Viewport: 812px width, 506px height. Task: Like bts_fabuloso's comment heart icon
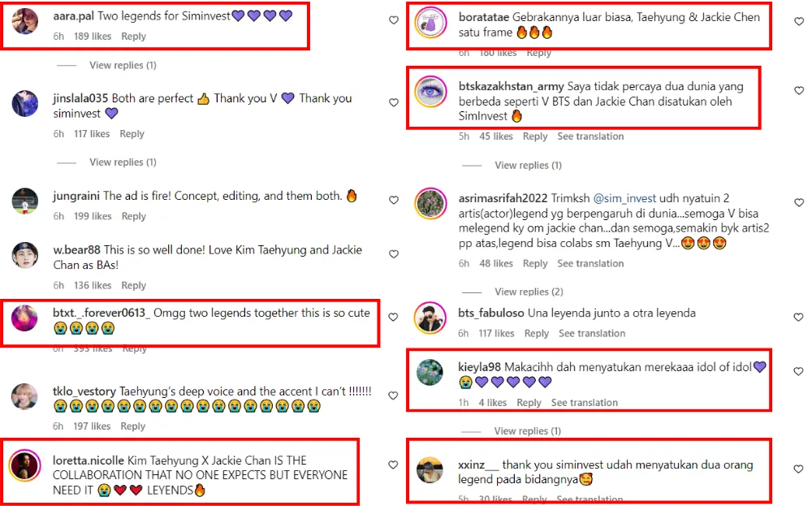click(798, 318)
